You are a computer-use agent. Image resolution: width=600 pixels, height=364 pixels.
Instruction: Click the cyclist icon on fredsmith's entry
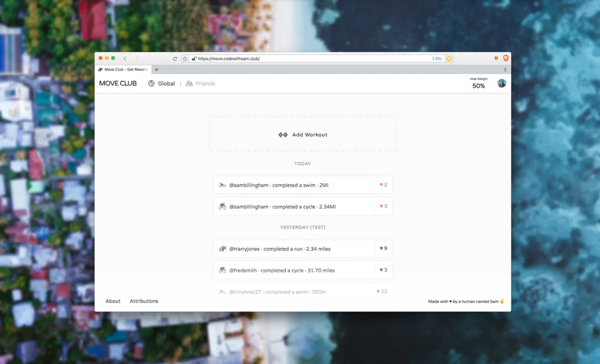tap(222, 270)
